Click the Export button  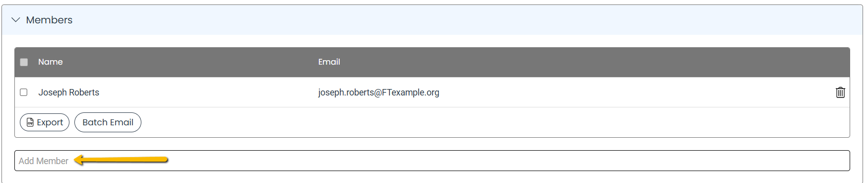(45, 122)
